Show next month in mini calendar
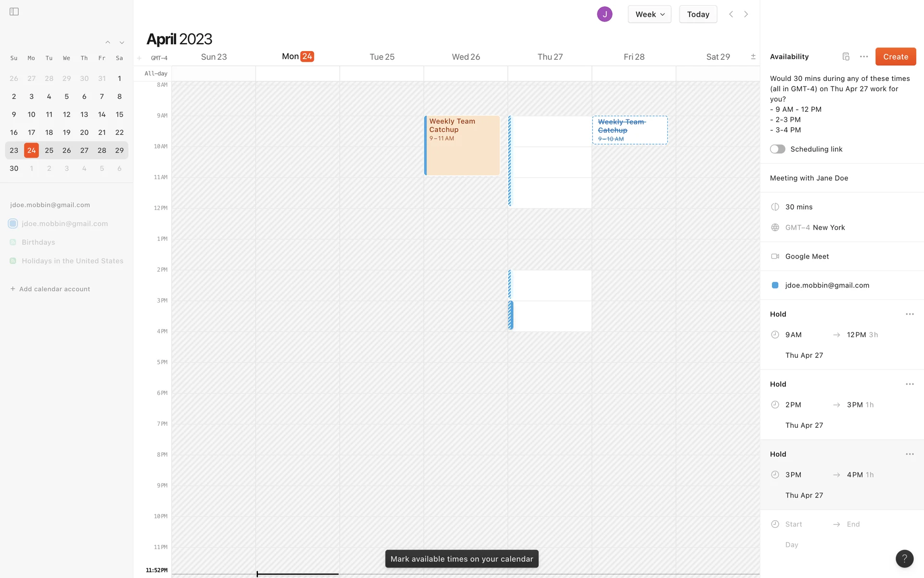Viewport: 924px width, 578px height. (122, 42)
